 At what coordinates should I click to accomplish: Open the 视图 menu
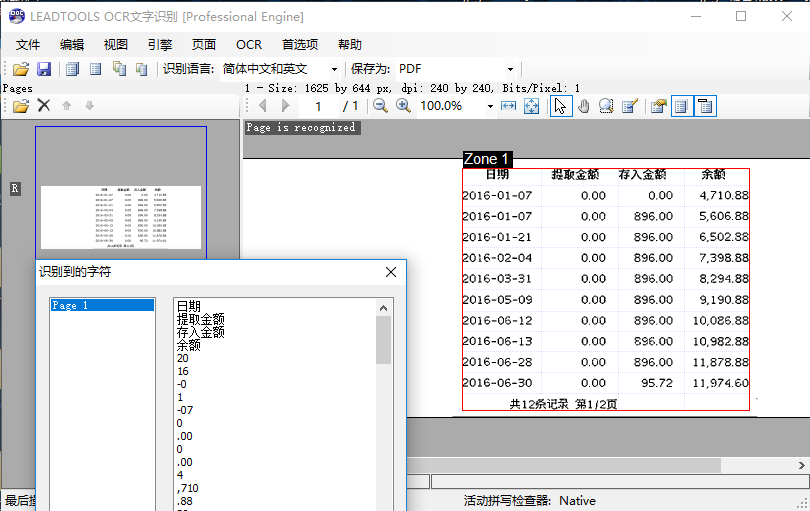(x=116, y=44)
